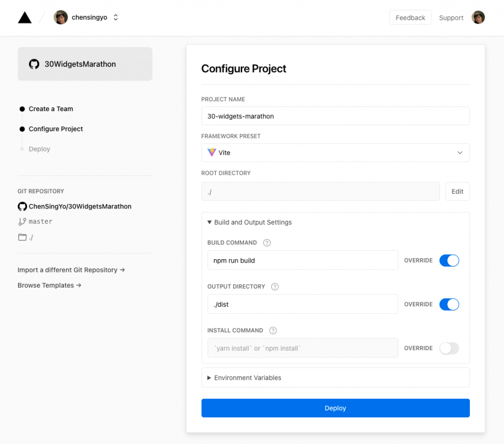This screenshot has height=444, width=504.
Task: Click the Install Command help icon
Action: tap(273, 330)
